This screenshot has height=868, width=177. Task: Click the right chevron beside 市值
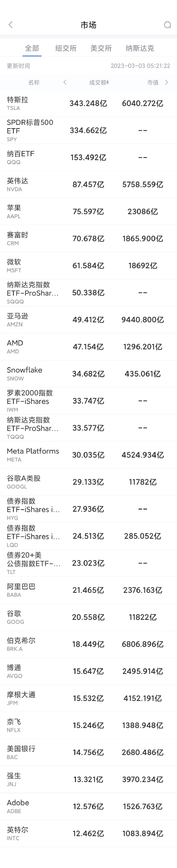pyautogui.click(x=166, y=82)
